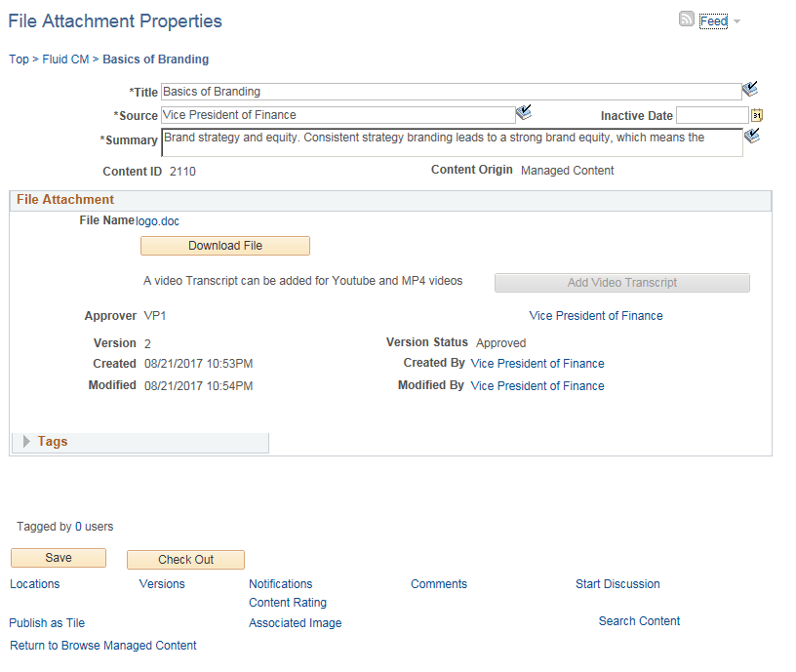This screenshot has height=672, width=796.
Task: Return to Browse Managed Content
Action: [102, 645]
